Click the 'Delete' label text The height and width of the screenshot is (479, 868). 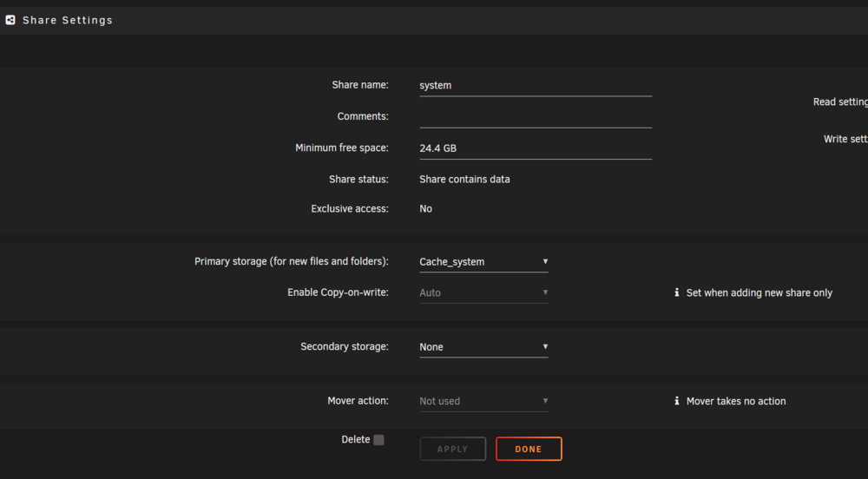pyautogui.click(x=355, y=439)
